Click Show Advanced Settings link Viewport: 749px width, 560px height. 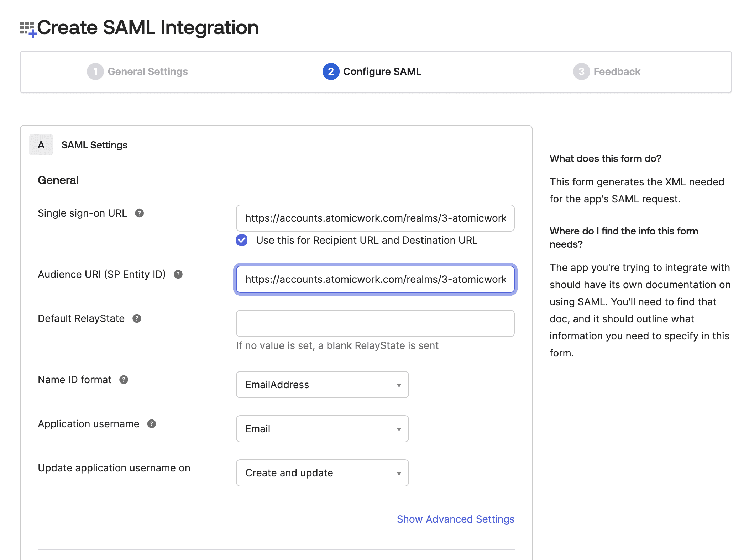coord(456,519)
